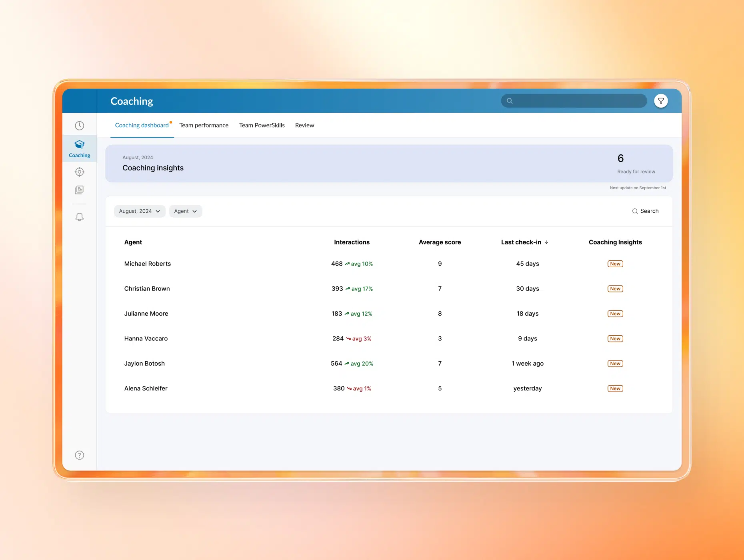This screenshot has height=560, width=744.
Task: Expand the August, 2024 month dropdown
Action: click(x=139, y=211)
